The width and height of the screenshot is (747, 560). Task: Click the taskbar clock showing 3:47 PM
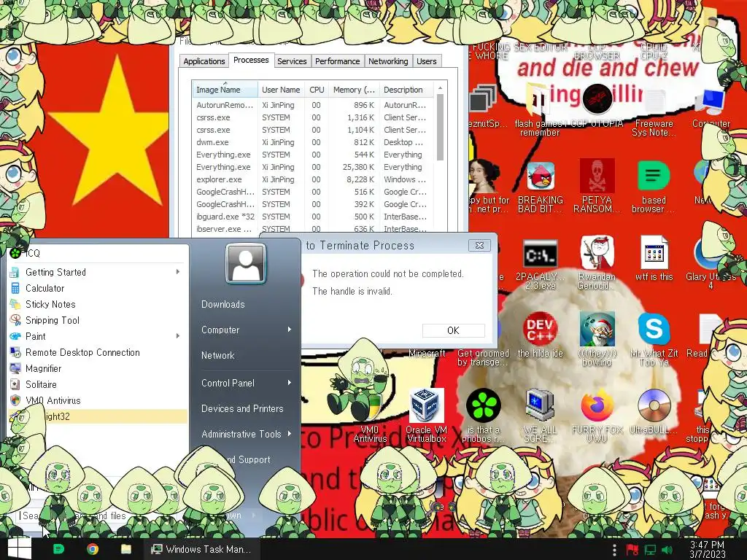tap(708, 550)
